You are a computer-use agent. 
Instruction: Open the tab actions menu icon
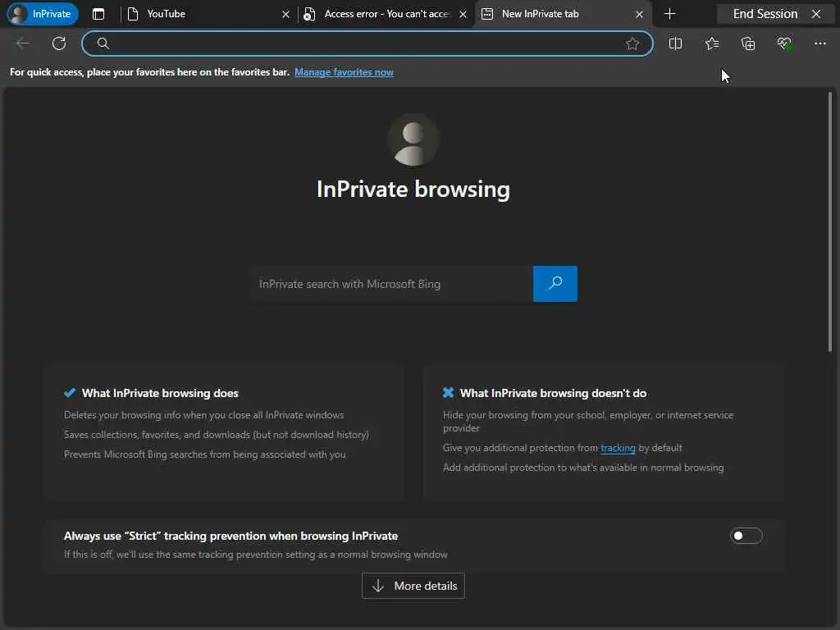(x=98, y=14)
